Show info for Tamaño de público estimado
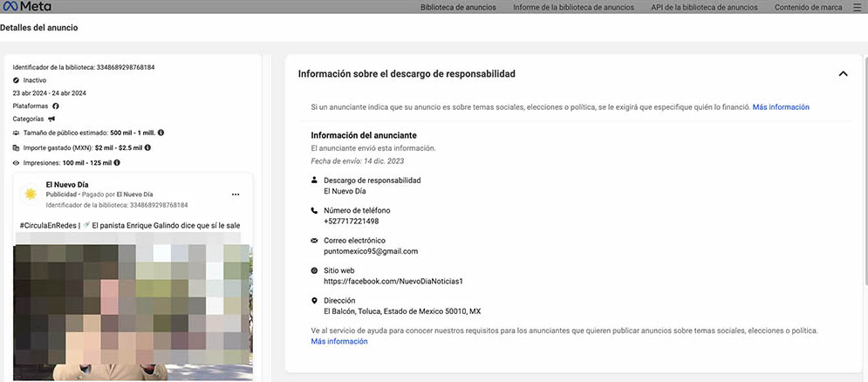 (x=161, y=133)
